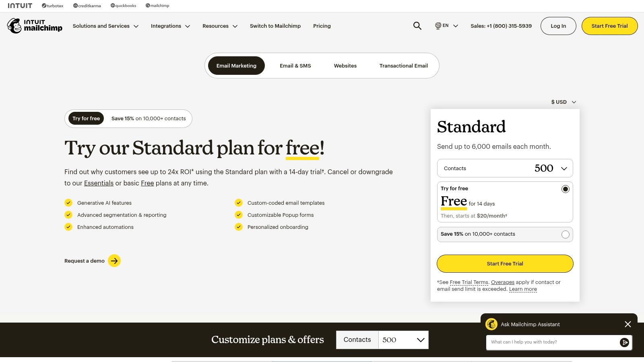644x362 pixels.
Task: Expand the $ USD currency dropdown
Action: [x=562, y=102]
